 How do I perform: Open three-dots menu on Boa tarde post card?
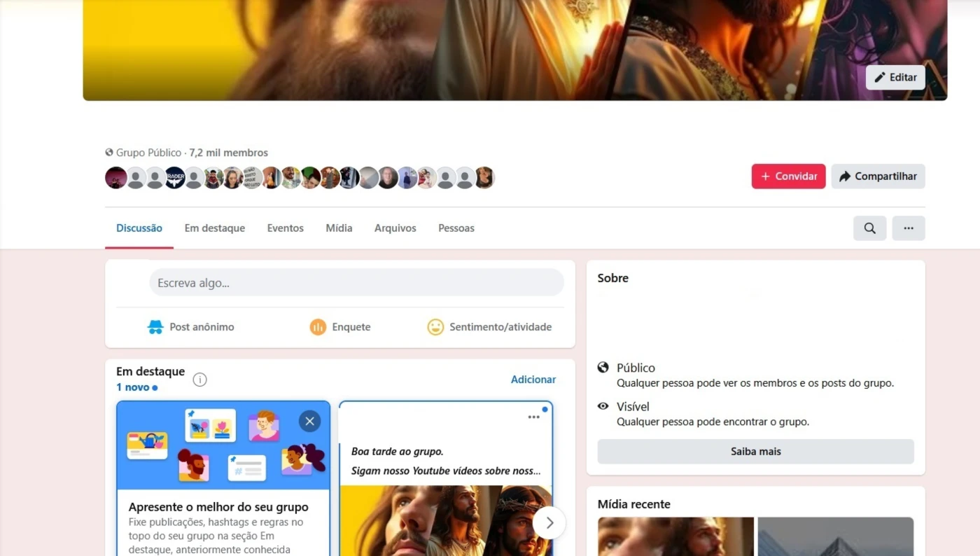pos(533,417)
